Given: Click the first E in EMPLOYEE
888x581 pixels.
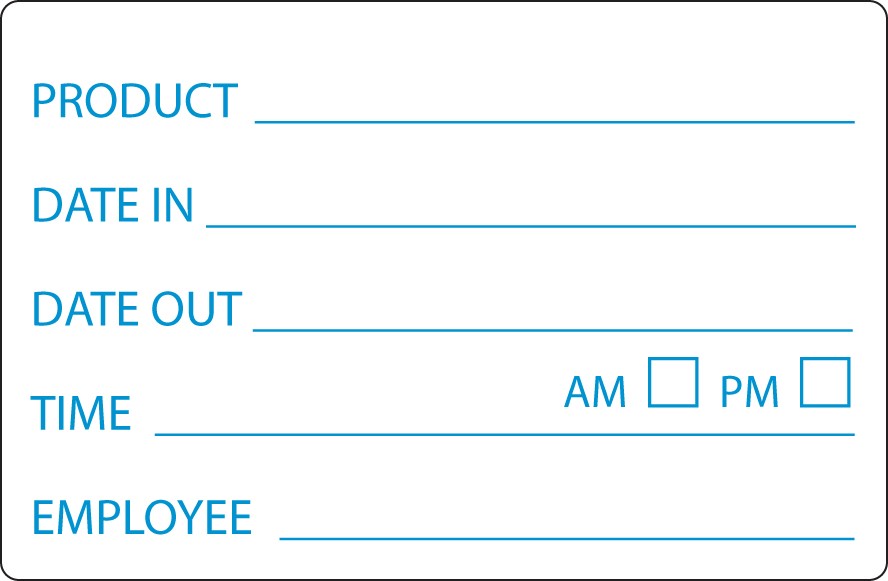Looking at the screenshot, I should click(43, 517).
